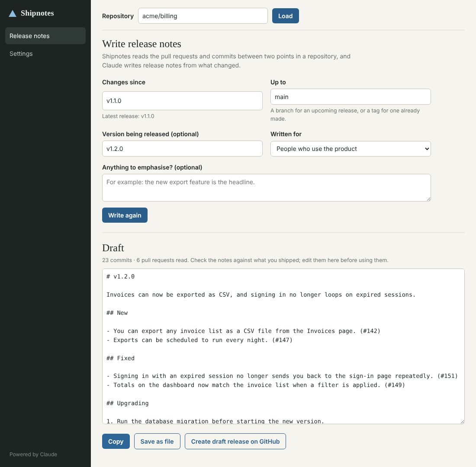This screenshot has width=476, height=467.
Task: Click the emphasise textarea resize handle
Action: (x=428, y=199)
